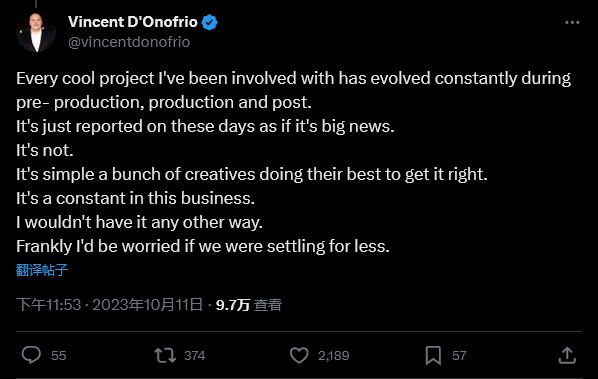
Task: Click the reply speech bubble icon
Action: tap(31, 355)
